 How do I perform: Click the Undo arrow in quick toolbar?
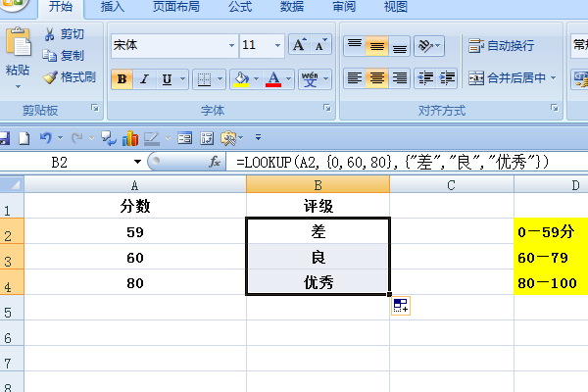(46, 138)
